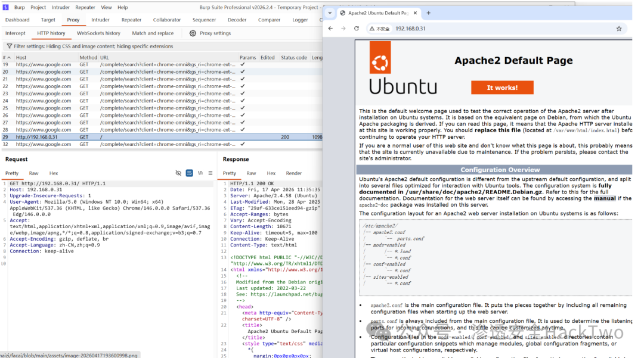Screen dimensions: 644x358
Task: Bookmark this page with star icon
Action: [619, 29]
